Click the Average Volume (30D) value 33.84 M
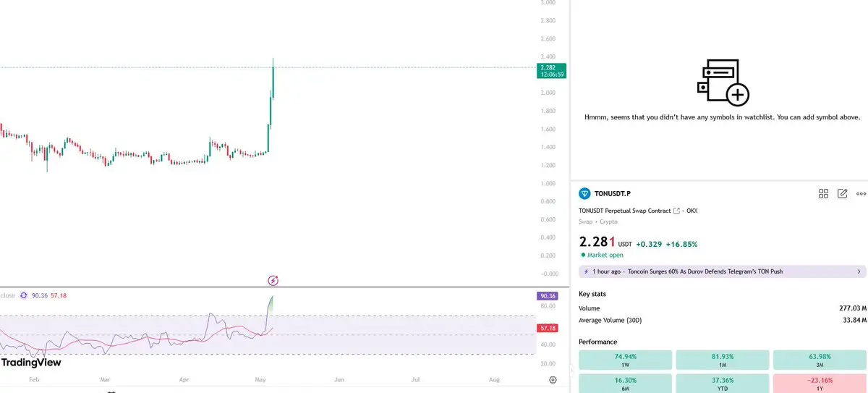The height and width of the screenshot is (393, 868). pyautogui.click(x=854, y=320)
